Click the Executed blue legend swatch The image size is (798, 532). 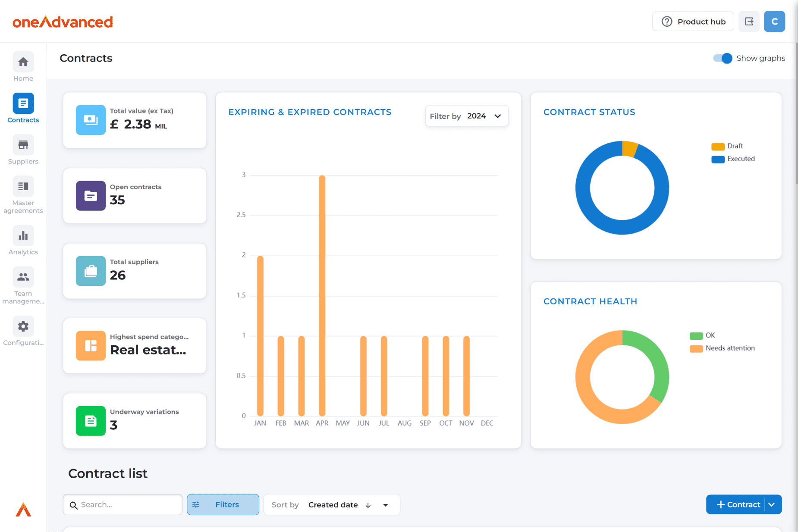(x=718, y=159)
